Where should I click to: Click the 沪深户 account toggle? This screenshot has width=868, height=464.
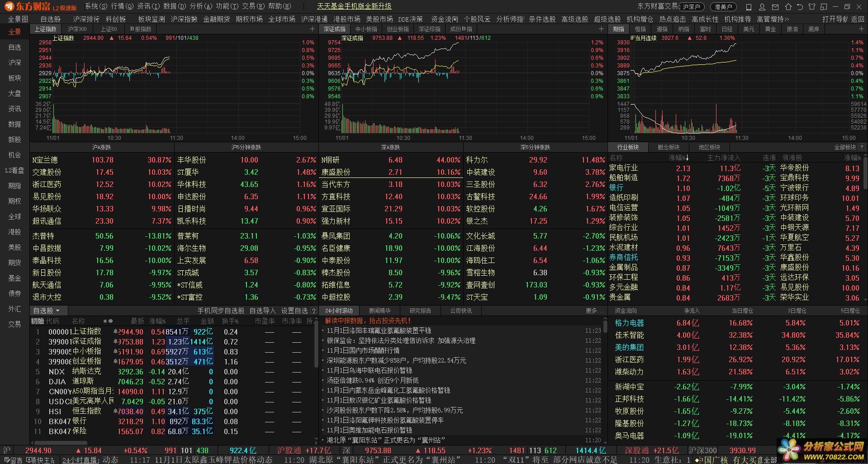(691, 7)
